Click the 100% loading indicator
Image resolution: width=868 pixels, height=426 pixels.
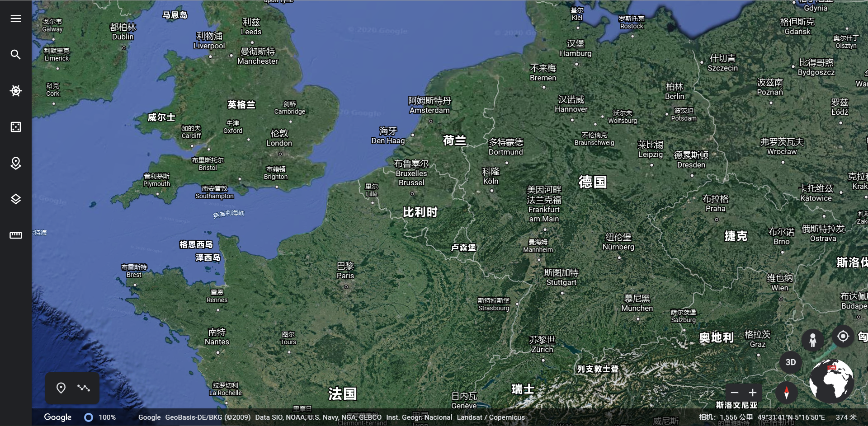pyautogui.click(x=100, y=417)
